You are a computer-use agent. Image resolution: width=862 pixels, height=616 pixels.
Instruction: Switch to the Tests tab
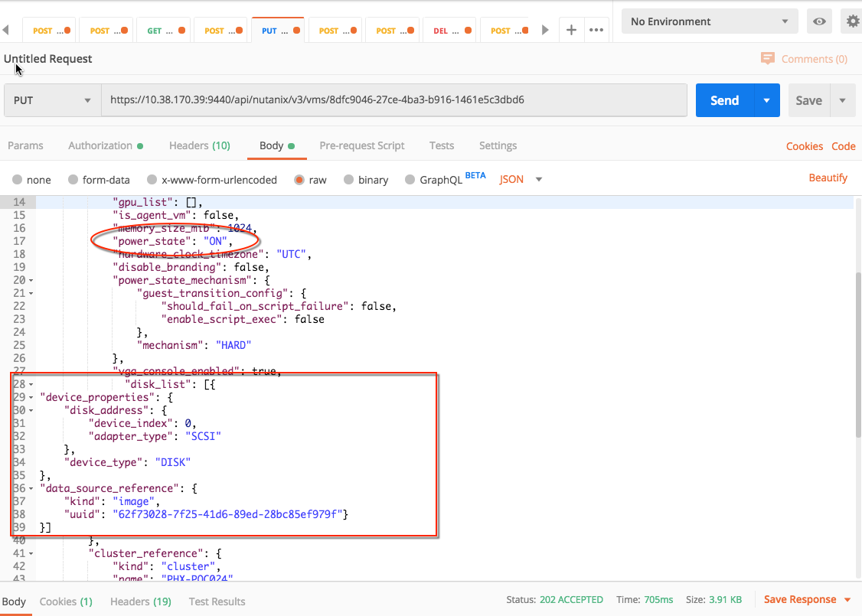pyautogui.click(x=442, y=145)
